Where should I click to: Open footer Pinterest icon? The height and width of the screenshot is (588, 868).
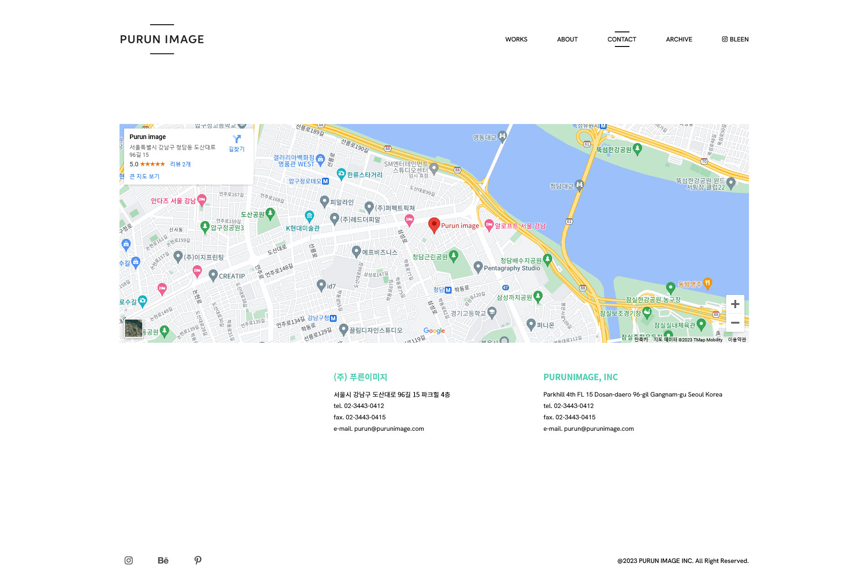pyautogui.click(x=198, y=560)
